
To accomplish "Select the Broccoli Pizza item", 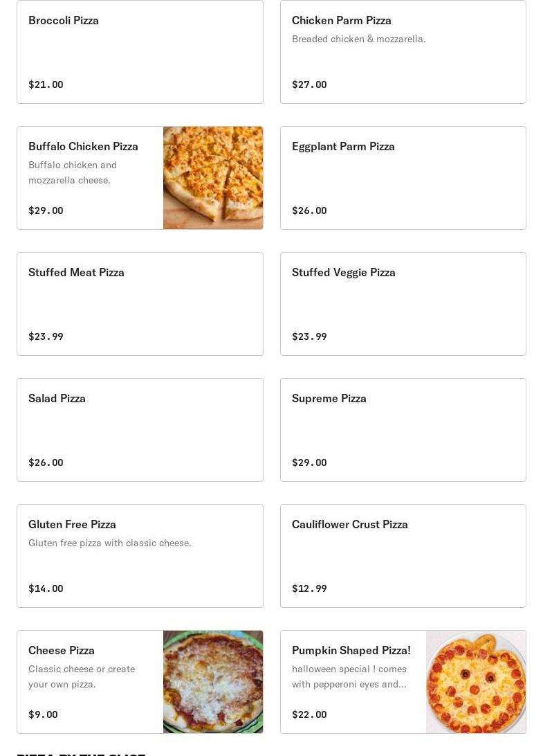I will tap(64, 20).
